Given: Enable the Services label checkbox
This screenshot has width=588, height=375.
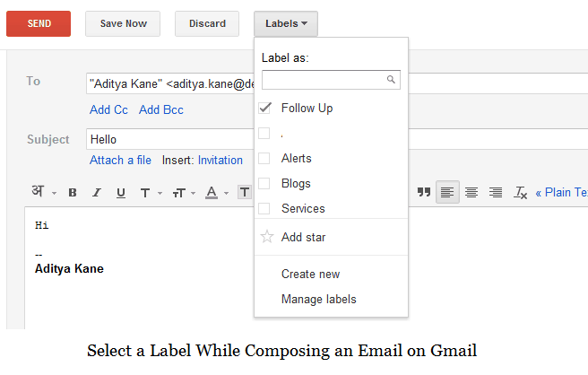Looking at the screenshot, I should click(264, 209).
